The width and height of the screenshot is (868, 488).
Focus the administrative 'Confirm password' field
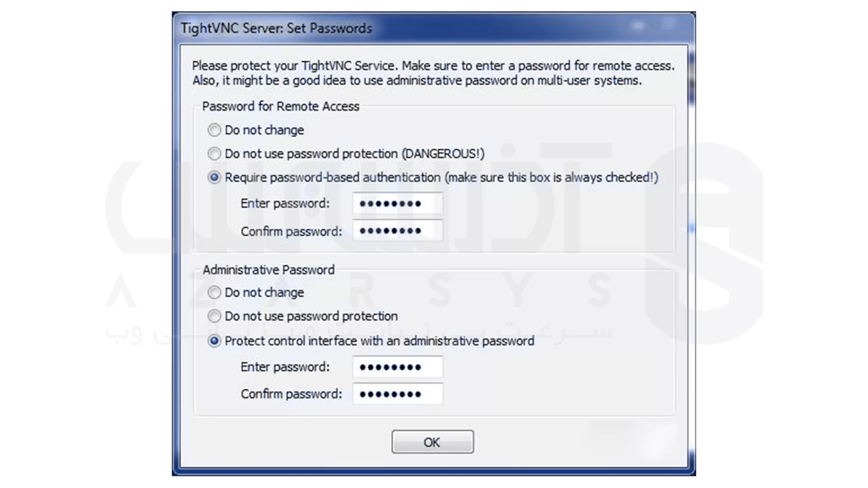click(397, 394)
